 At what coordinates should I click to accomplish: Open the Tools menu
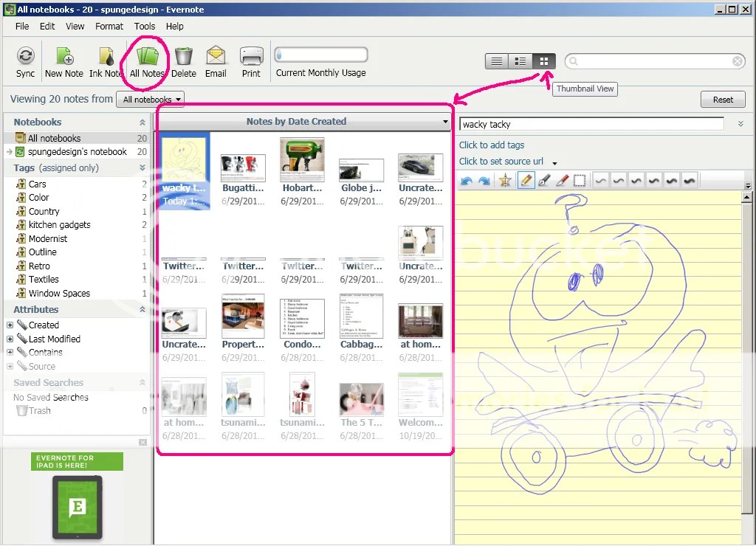tap(145, 27)
